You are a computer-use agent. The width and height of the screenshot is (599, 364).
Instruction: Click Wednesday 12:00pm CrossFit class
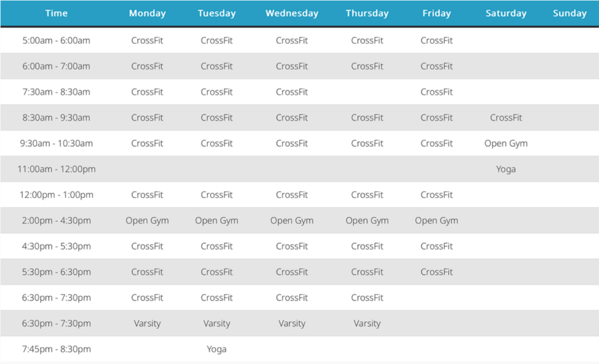pos(292,195)
